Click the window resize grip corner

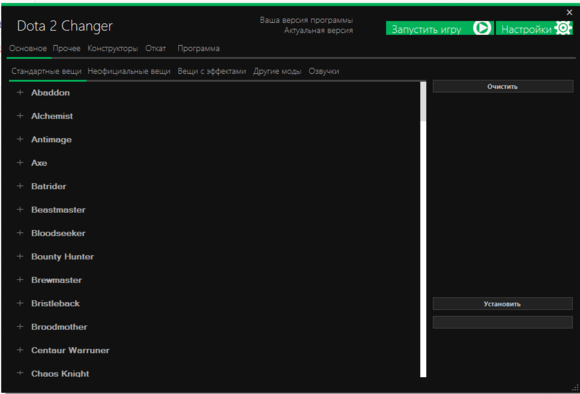575,388
